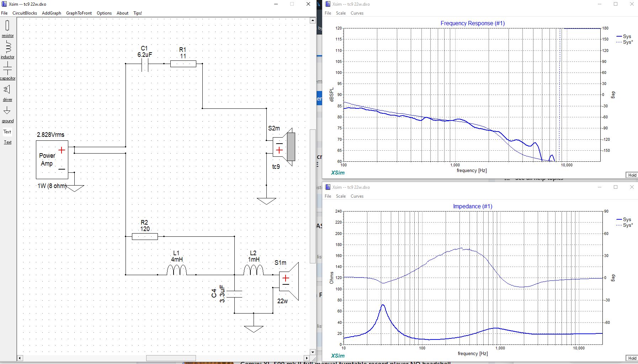The image size is (638, 364).
Task: Select the underlined Text tool
Action: tap(7, 142)
